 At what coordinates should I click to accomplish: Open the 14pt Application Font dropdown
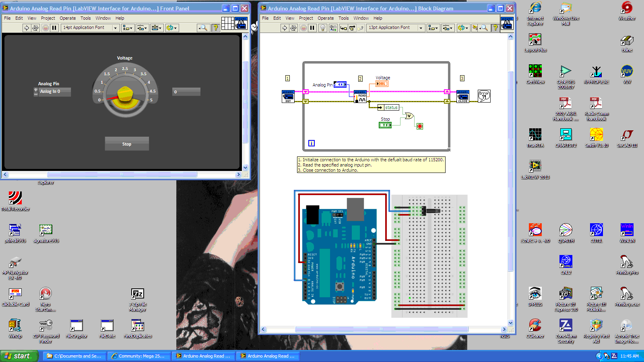click(x=91, y=28)
